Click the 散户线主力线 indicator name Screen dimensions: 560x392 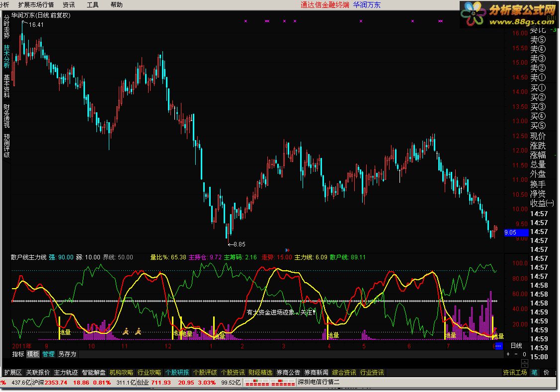tap(29, 257)
